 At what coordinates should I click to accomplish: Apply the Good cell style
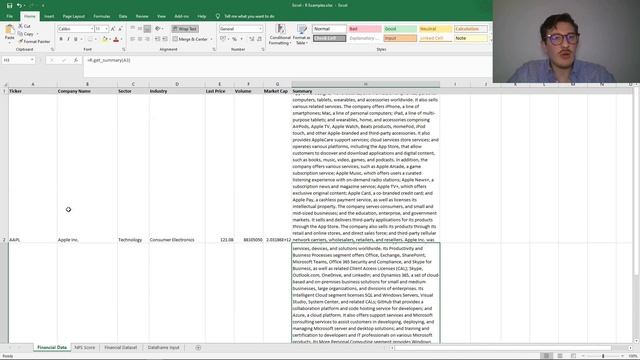(400, 29)
